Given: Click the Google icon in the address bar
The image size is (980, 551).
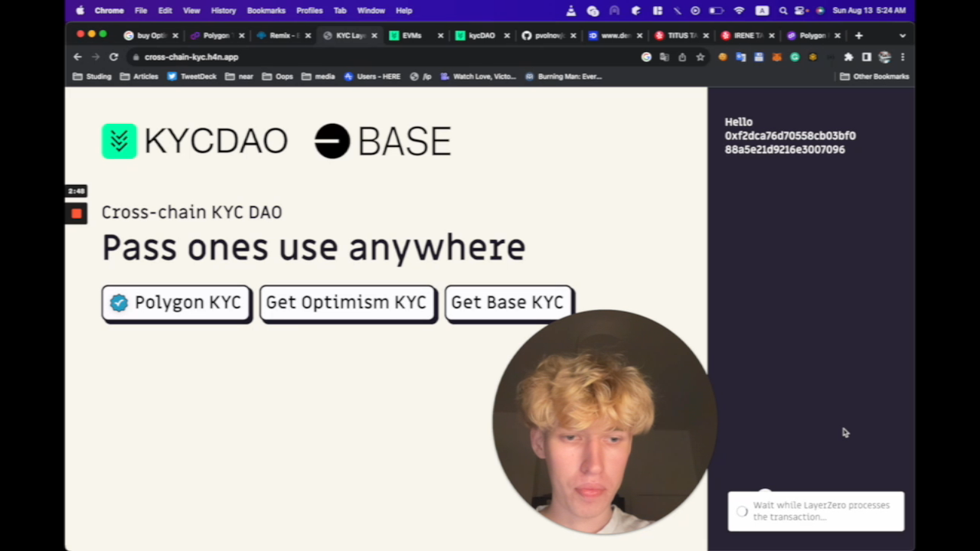Looking at the screenshot, I should tap(646, 57).
